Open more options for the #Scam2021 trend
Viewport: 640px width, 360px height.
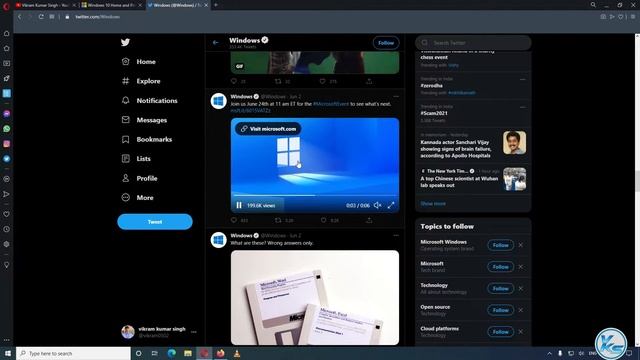point(522,107)
